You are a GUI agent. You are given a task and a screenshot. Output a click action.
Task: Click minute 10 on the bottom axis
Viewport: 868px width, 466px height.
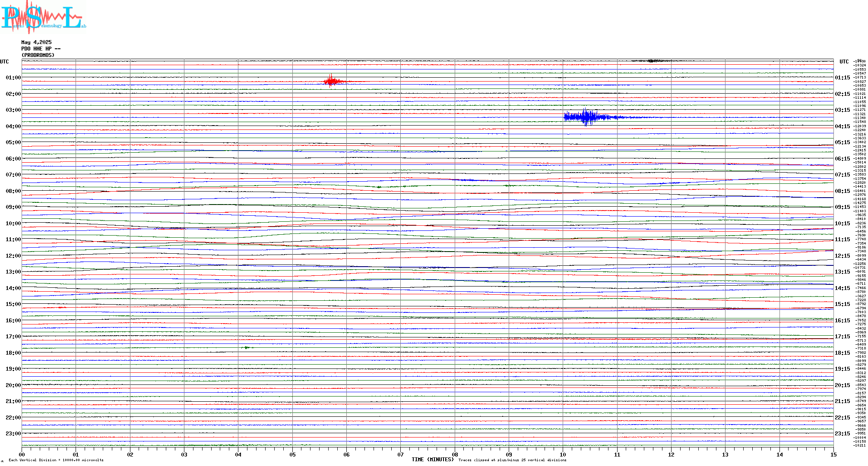point(563,454)
